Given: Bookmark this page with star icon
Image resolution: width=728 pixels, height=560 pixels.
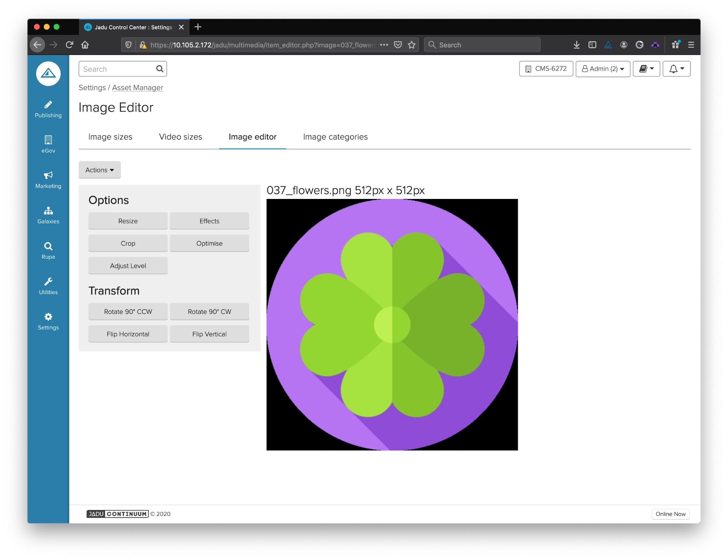Looking at the screenshot, I should (412, 45).
